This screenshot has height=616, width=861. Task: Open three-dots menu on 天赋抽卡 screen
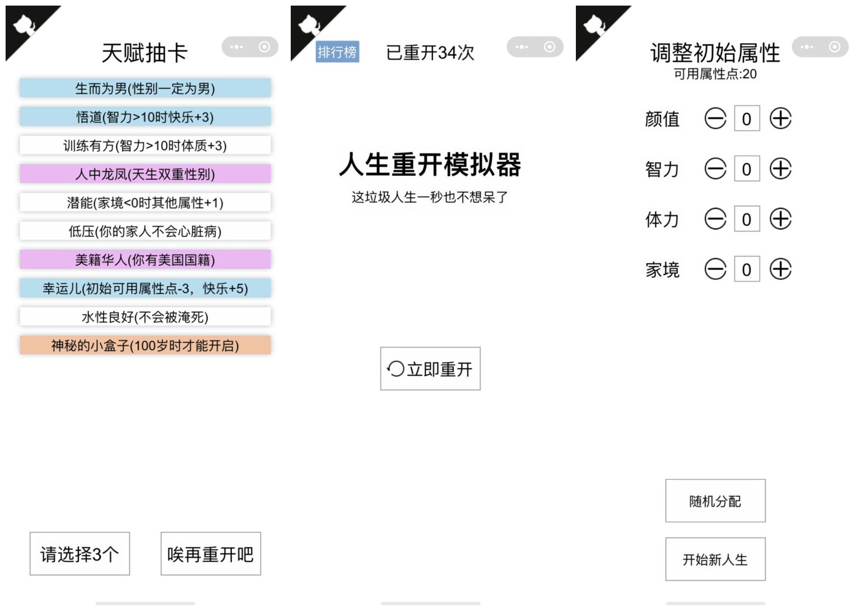pos(236,47)
